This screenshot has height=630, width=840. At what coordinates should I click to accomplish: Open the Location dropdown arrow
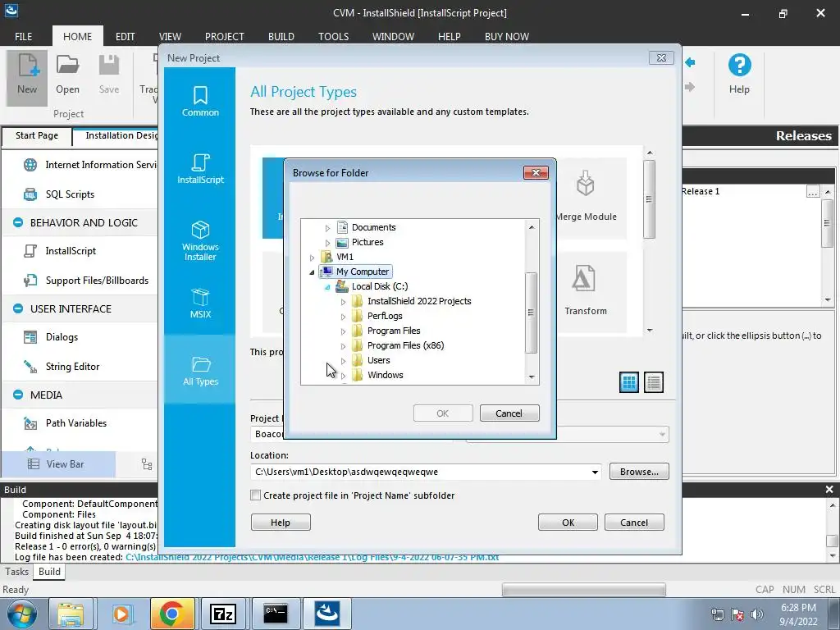point(595,472)
